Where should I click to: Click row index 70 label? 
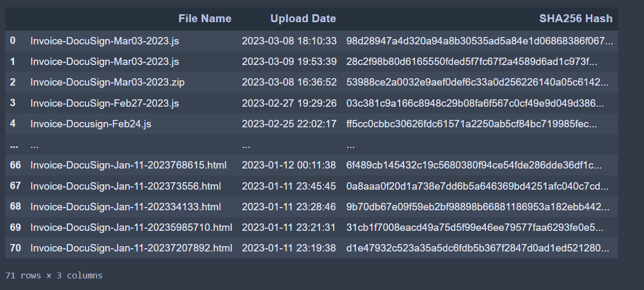(15, 248)
